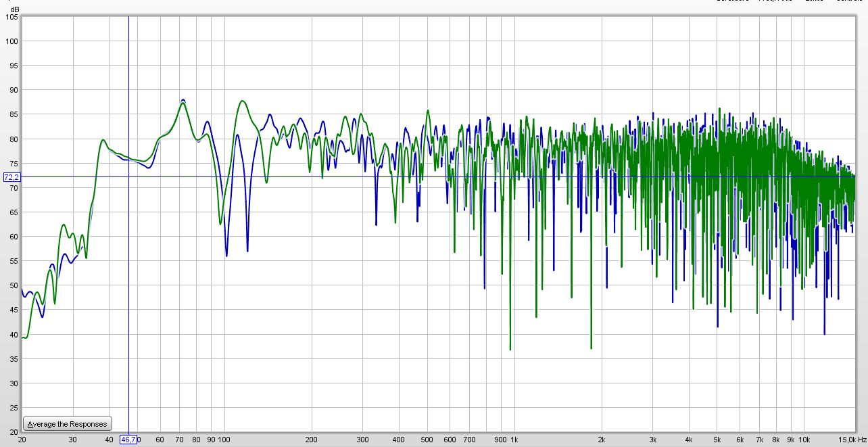868x447 pixels.
Task: Click the Average the Responses button
Action: pos(67,424)
